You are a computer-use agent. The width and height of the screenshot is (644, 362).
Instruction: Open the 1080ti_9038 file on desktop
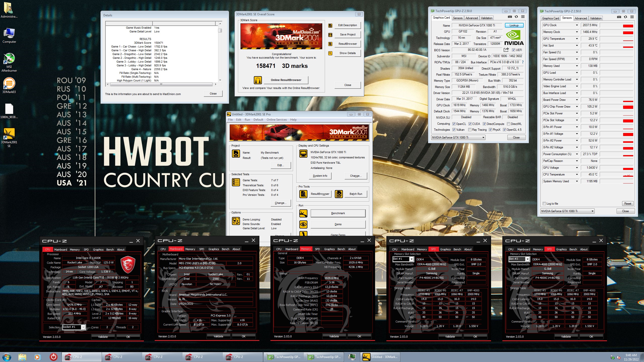[9, 111]
